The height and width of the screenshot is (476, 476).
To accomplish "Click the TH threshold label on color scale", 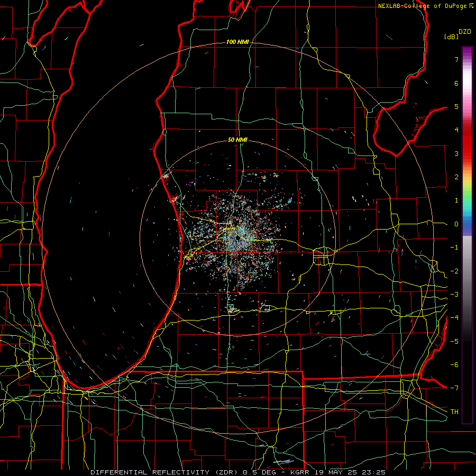I will click(454, 411).
